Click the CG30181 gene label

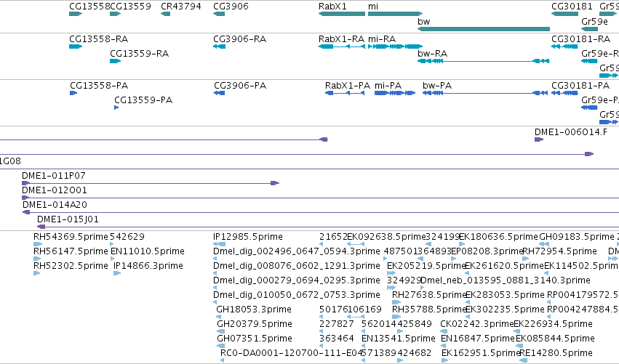[572, 7]
